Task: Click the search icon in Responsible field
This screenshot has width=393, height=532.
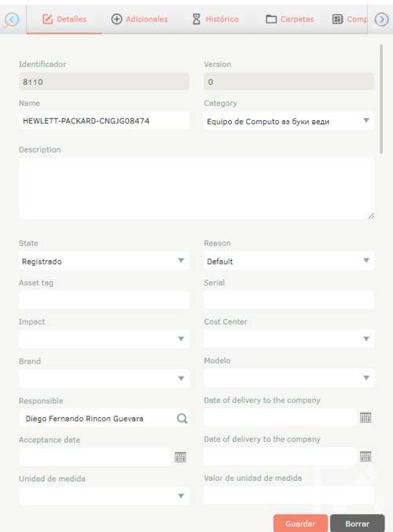Action: 182,418
